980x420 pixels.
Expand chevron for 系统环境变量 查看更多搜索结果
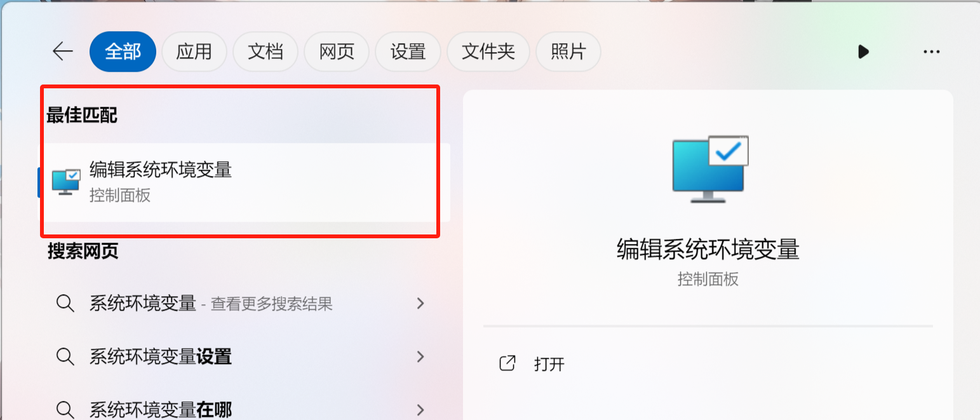coord(420,303)
